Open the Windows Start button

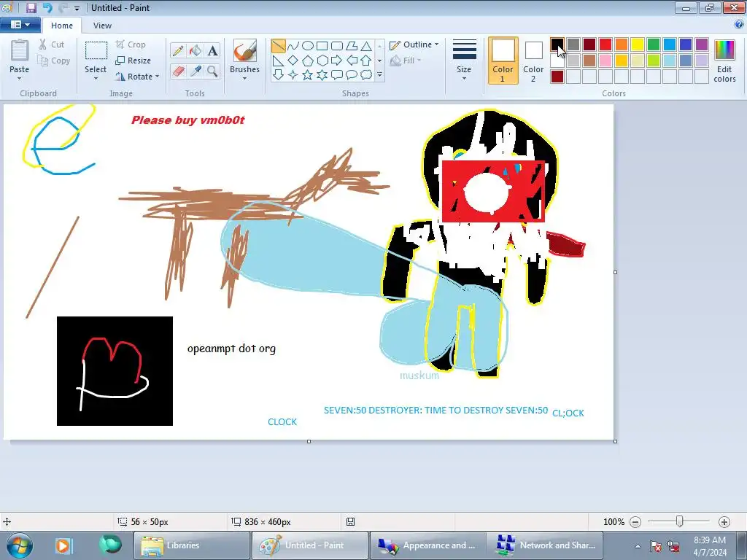pyautogui.click(x=19, y=545)
